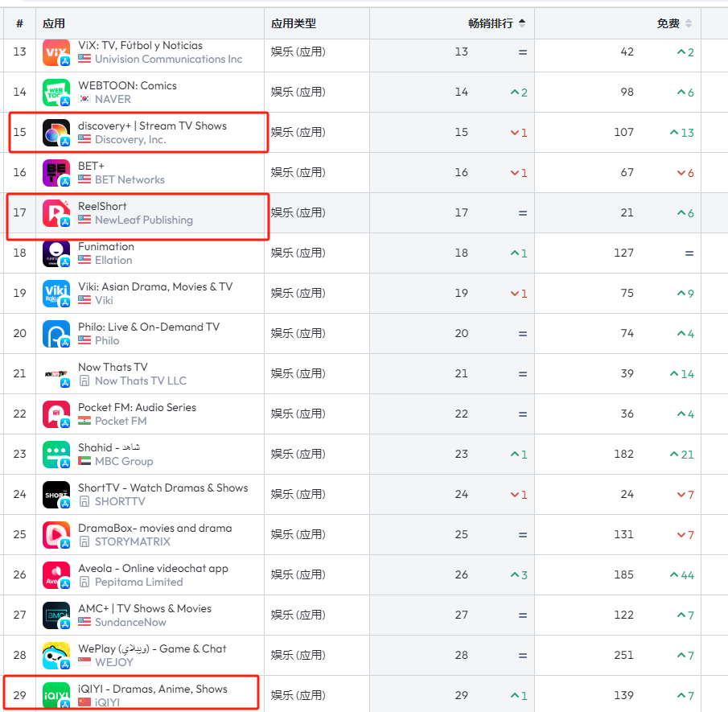This screenshot has width=728, height=712.
Task: Open ReelShort app name link
Action: pyautogui.click(x=102, y=206)
